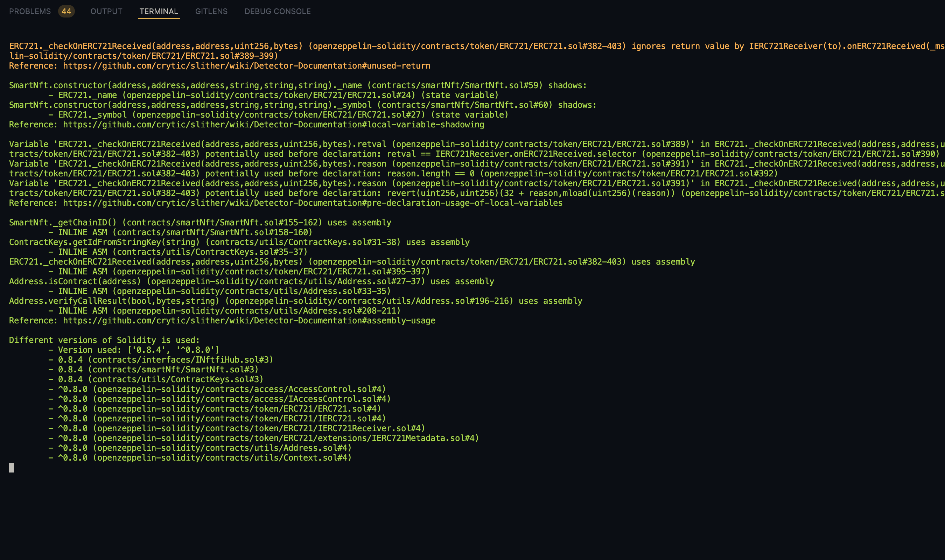Click the INLINE ASM ContractKeys.sol#35-37 line
The width and height of the screenshot is (945, 560).
click(x=178, y=252)
